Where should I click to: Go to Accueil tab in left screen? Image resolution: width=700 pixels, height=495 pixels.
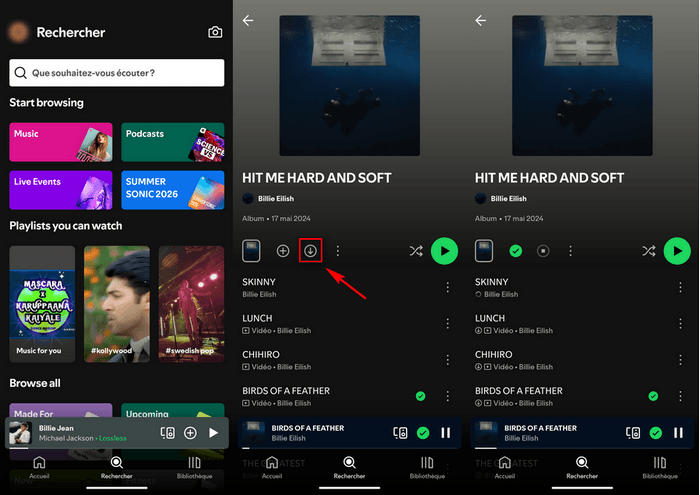[x=39, y=467]
